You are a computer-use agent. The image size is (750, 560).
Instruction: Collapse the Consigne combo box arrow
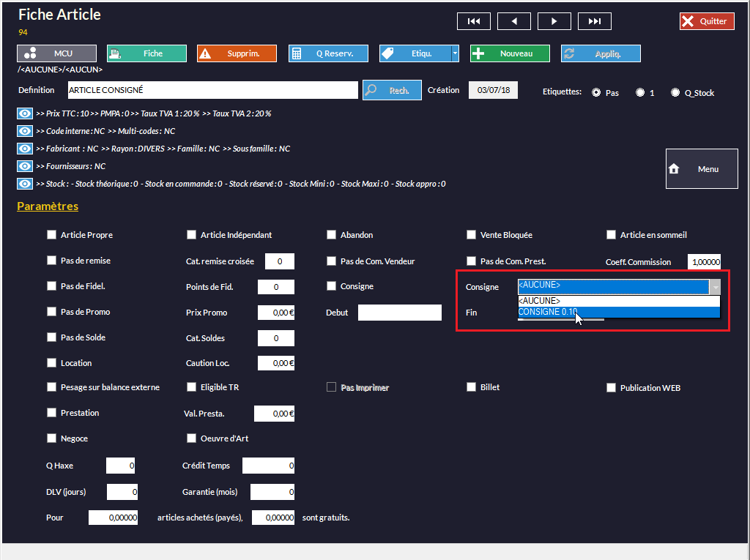point(715,286)
